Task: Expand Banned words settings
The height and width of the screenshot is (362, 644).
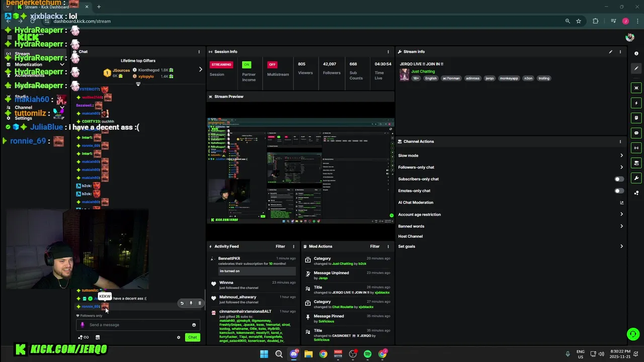Action: (x=621, y=226)
